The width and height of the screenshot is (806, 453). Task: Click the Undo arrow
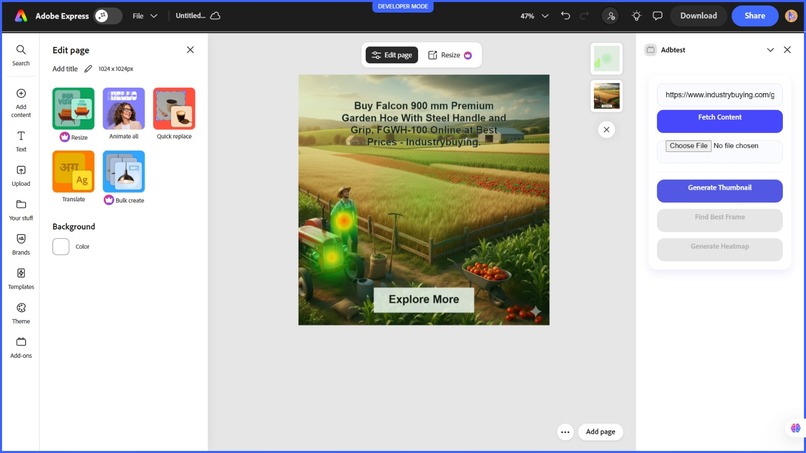tap(565, 16)
